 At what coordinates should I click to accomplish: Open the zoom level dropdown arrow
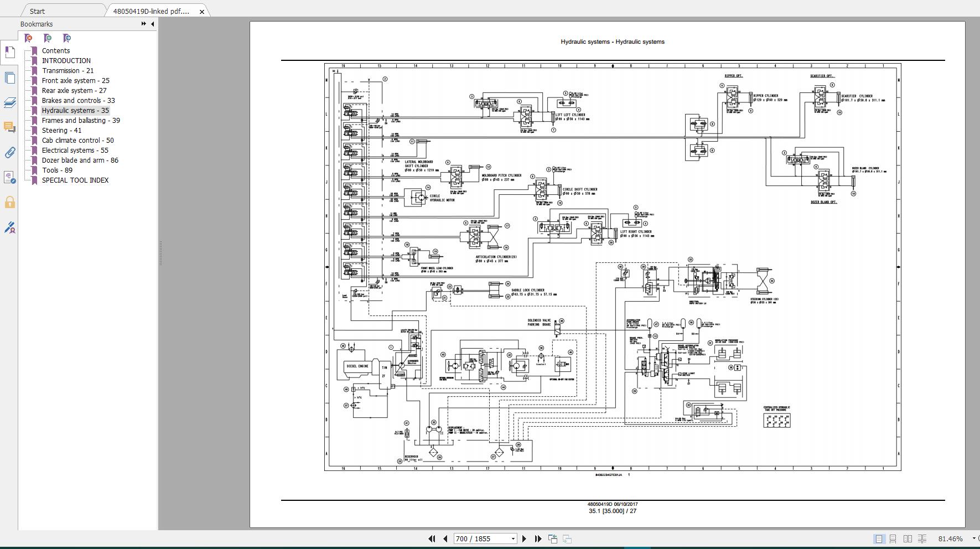coord(974,538)
